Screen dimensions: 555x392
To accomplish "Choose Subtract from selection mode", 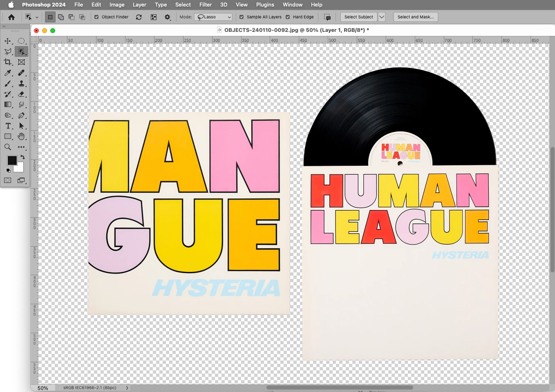I will [72, 17].
